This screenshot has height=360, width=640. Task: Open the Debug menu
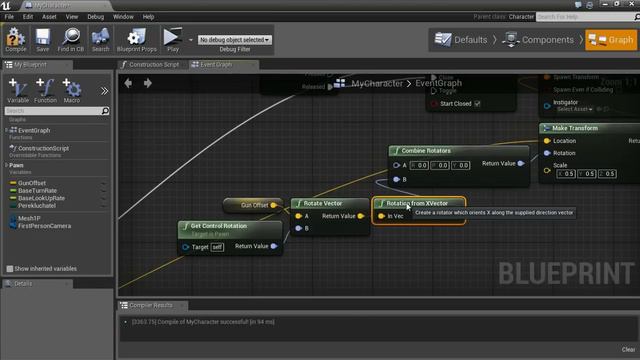point(96,17)
